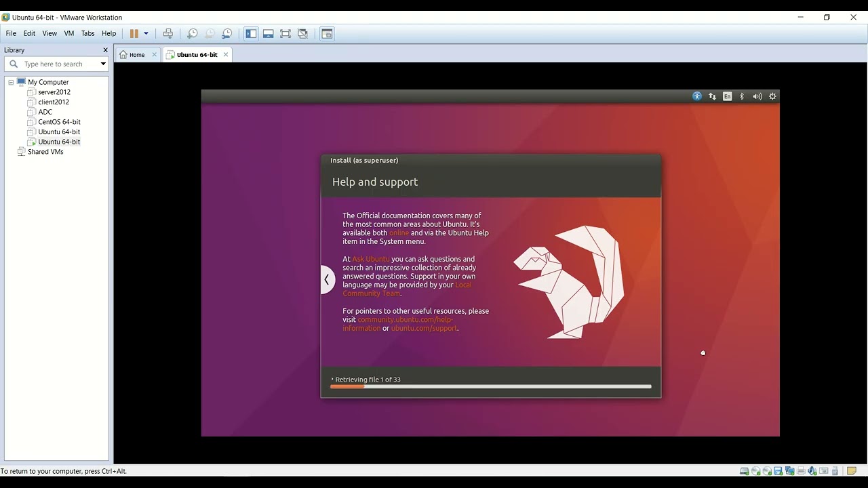Viewport: 868px width, 488px height.
Task: Close the Library panel
Action: (x=105, y=50)
